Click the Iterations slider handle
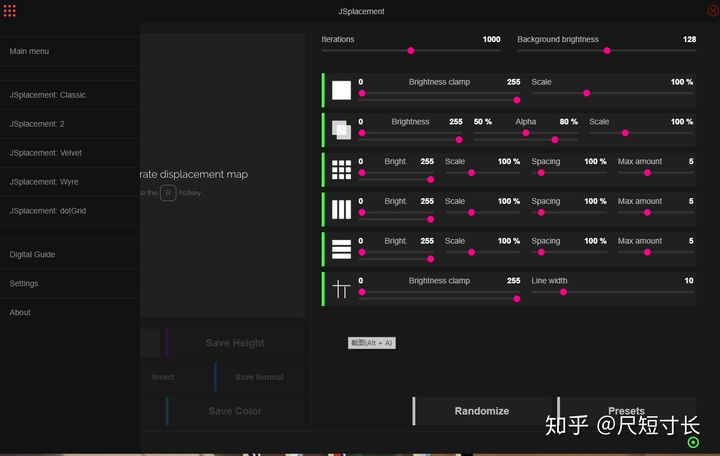 coord(411,51)
